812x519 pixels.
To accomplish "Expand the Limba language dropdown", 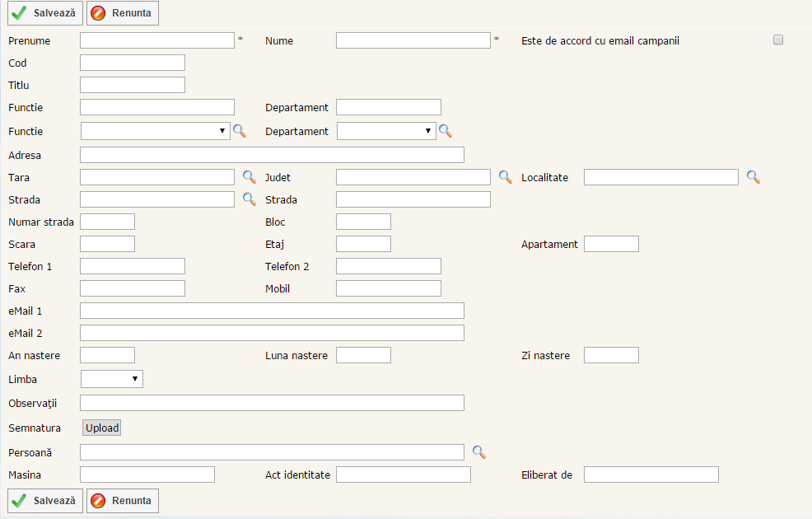I will [112, 379].
